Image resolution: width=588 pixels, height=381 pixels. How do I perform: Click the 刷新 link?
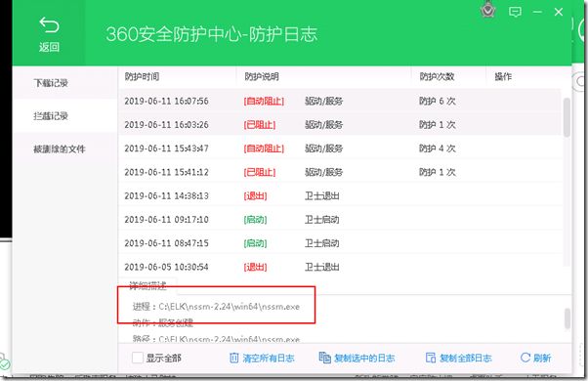542,359
